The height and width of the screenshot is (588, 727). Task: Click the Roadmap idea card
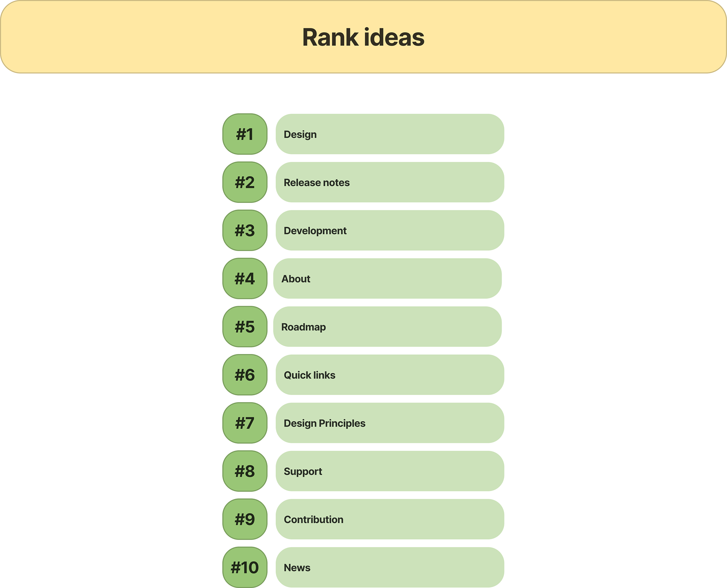pyautogui.click(x=387, y=326)
